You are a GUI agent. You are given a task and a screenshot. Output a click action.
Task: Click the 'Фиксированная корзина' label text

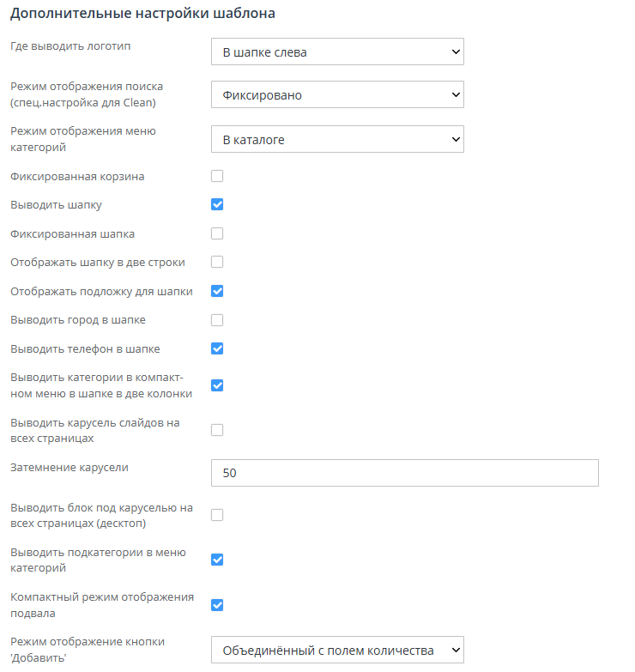pyautogui.click(x=77, y=177)
